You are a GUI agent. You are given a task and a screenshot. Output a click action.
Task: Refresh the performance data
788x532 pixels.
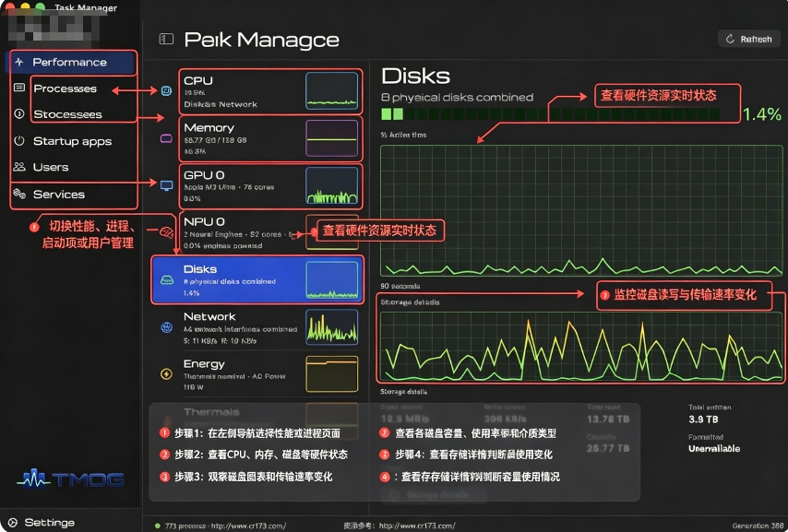749,39
